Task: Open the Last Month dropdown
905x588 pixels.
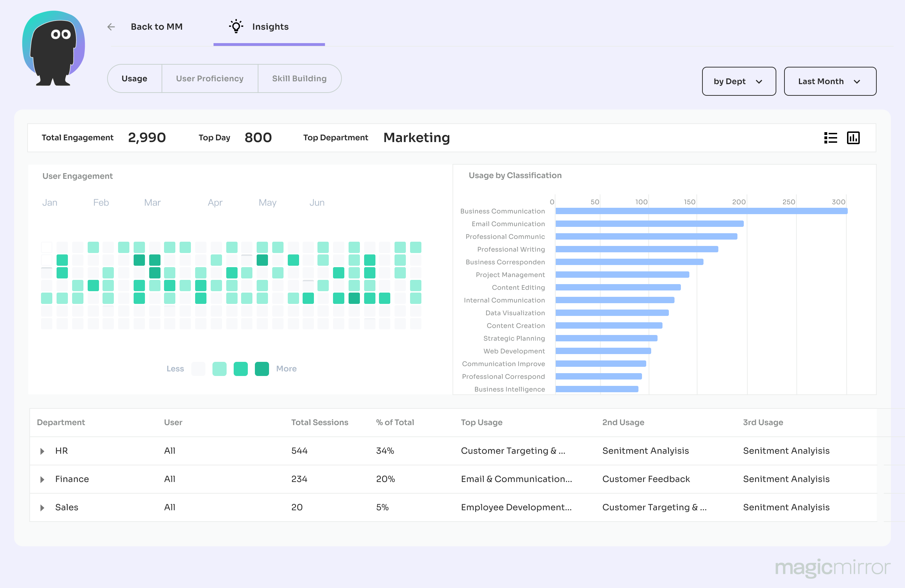Action: (830, 81)
